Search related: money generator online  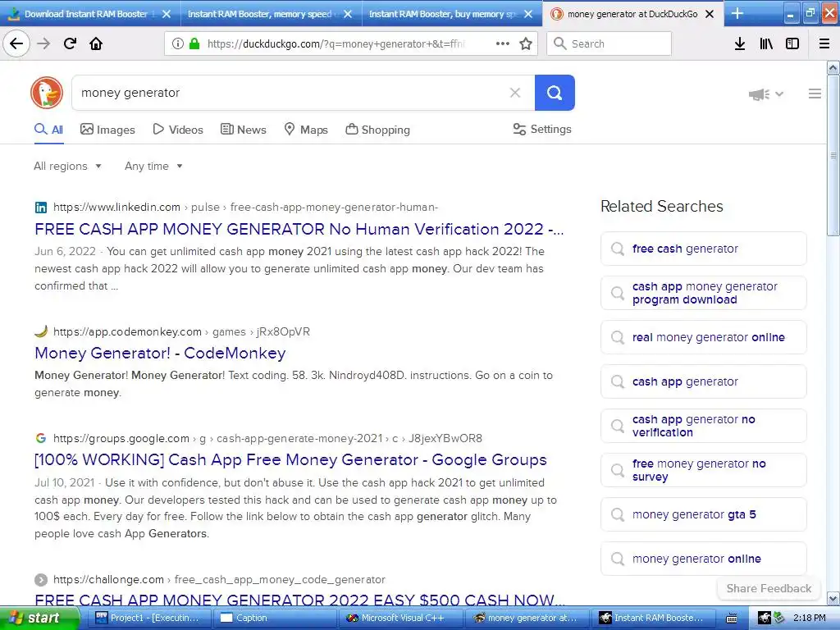pyautogui.click(x=703, y=559)
